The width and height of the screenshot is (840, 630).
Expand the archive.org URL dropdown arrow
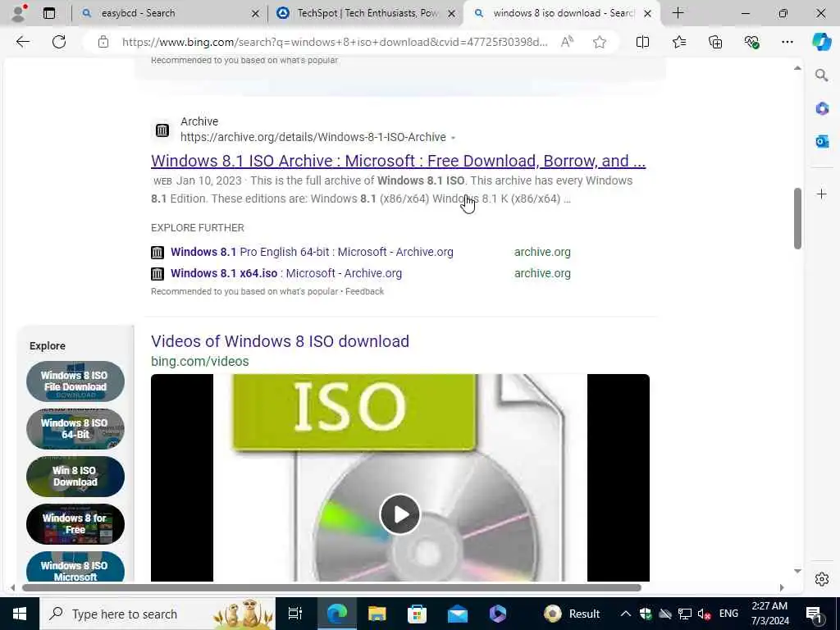coord(453,138)
